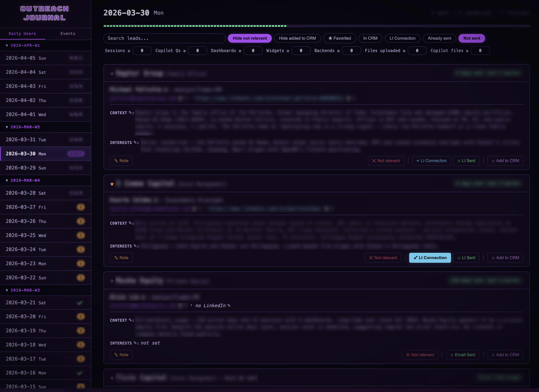
Task: Edit CONTEXT pencil in the gold-starred card
Action: (x=130, y=223)
